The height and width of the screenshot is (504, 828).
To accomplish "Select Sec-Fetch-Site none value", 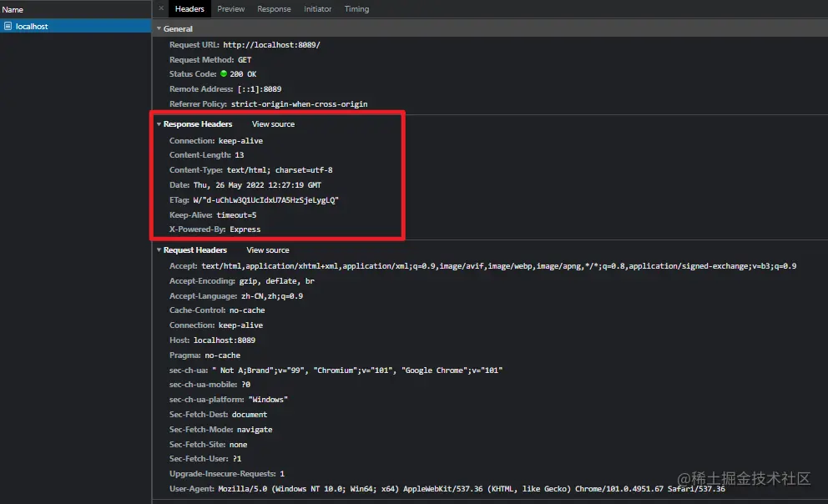I will [x=238, y=445].
